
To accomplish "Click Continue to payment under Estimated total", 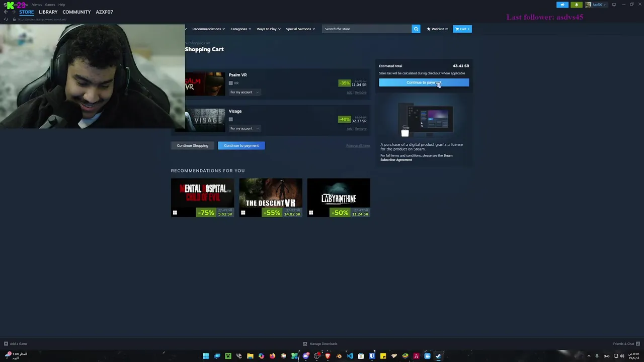I will coord(424,82).
